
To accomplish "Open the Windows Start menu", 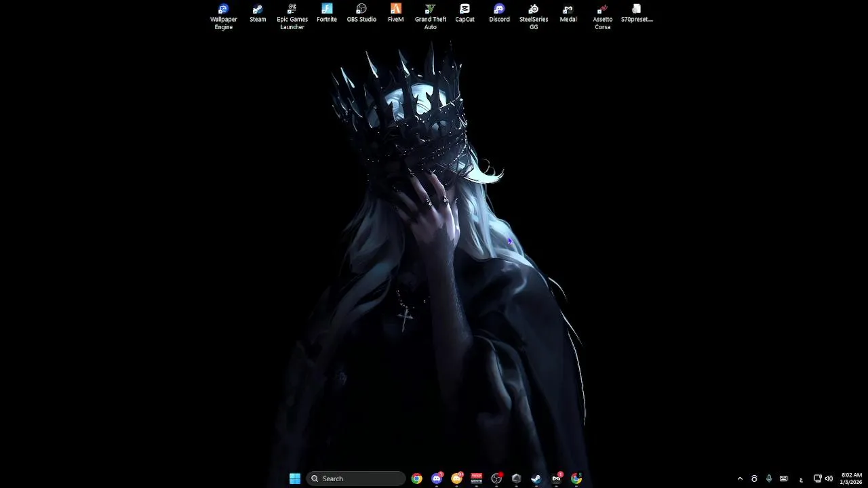I will (x=295, y=479).
